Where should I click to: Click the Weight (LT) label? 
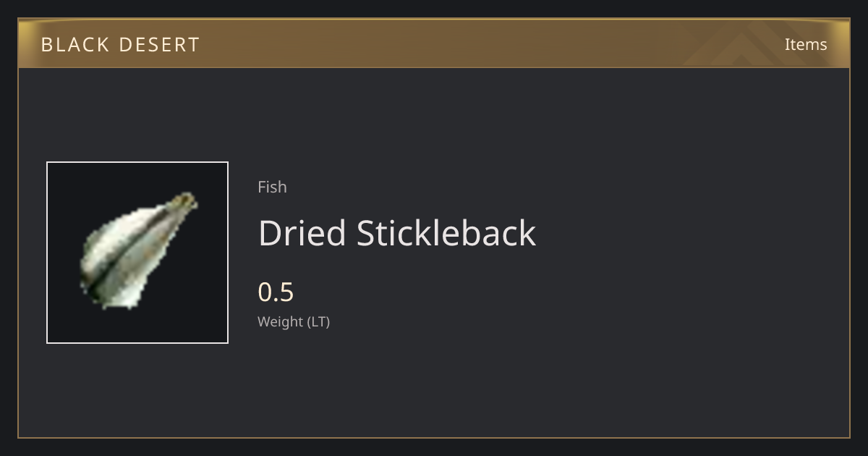[294, 322]
